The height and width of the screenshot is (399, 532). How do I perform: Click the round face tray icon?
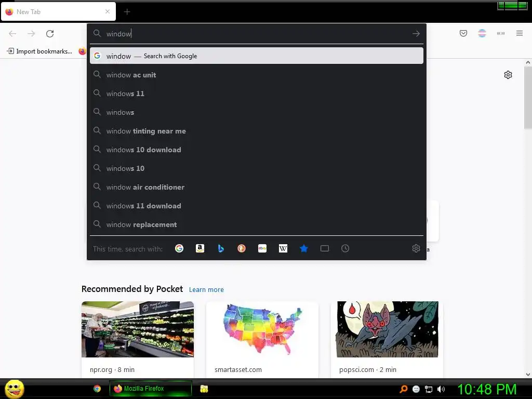416,389
